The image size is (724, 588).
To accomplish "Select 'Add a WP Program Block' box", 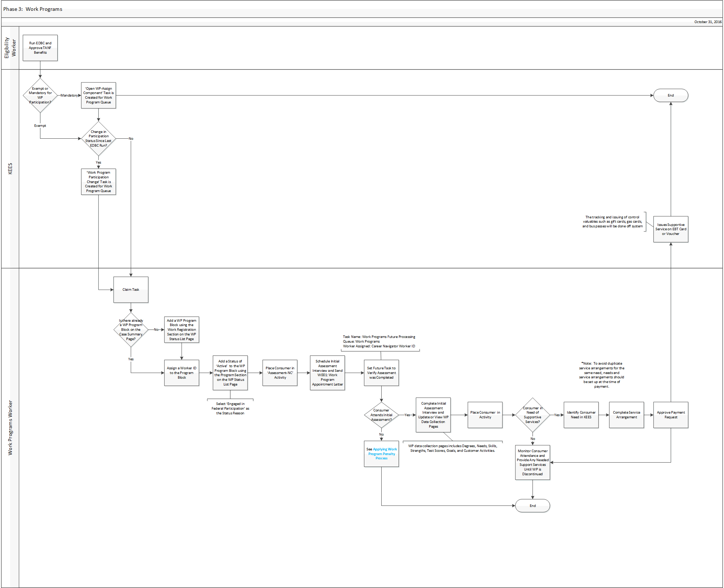I will pyautogui.click(x=182, y=330).
